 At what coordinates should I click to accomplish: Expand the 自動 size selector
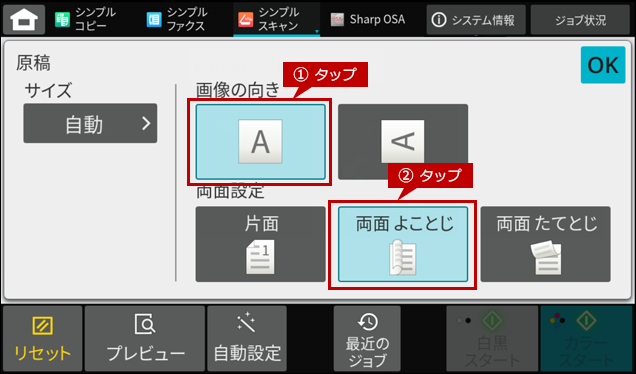pos(90,123)
